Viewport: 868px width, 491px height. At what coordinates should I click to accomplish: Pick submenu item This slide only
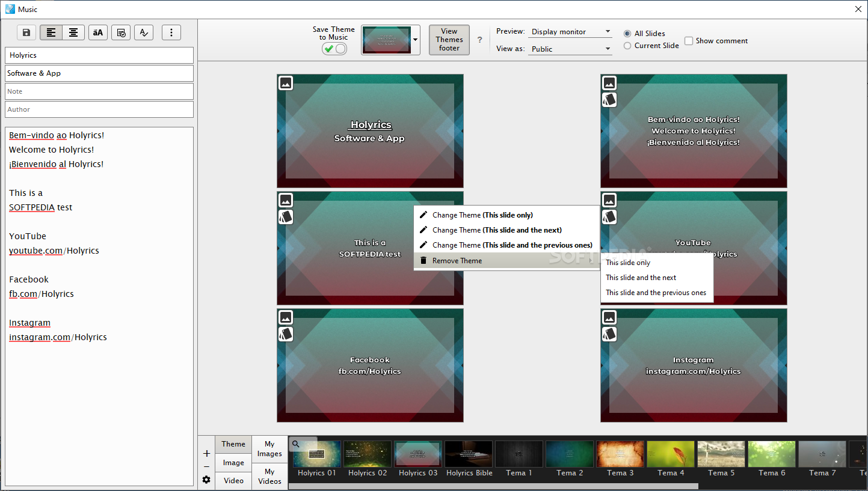point(657,263)
